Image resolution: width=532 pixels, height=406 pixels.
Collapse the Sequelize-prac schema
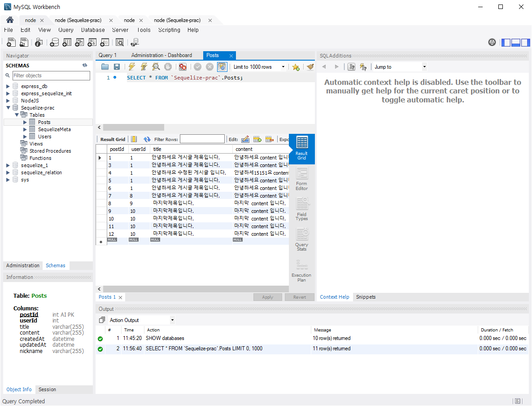(8, 108)
